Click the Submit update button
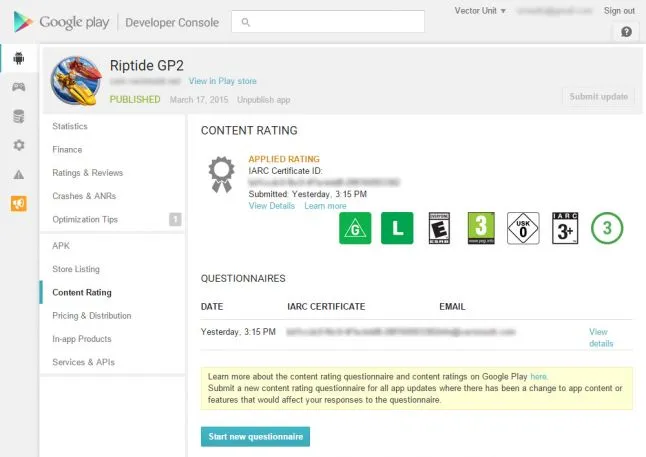 599,97
